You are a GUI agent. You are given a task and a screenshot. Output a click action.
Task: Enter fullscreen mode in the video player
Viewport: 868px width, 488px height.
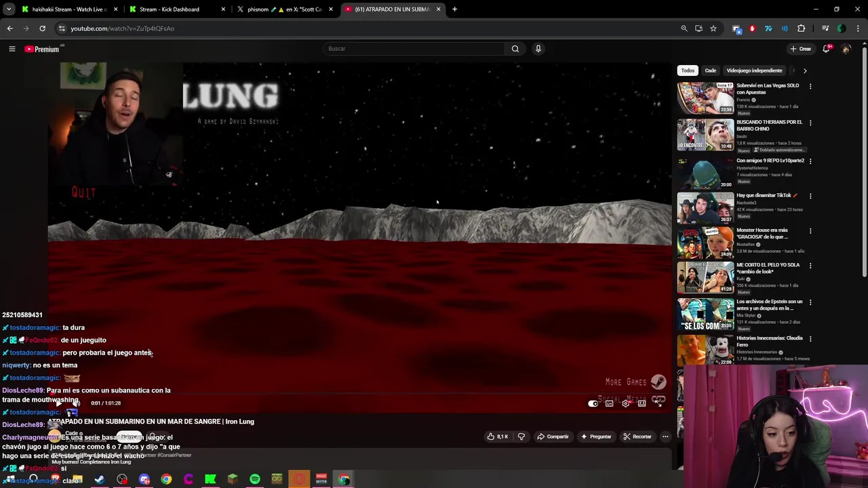pyautogui.click(x=658, y=403)
